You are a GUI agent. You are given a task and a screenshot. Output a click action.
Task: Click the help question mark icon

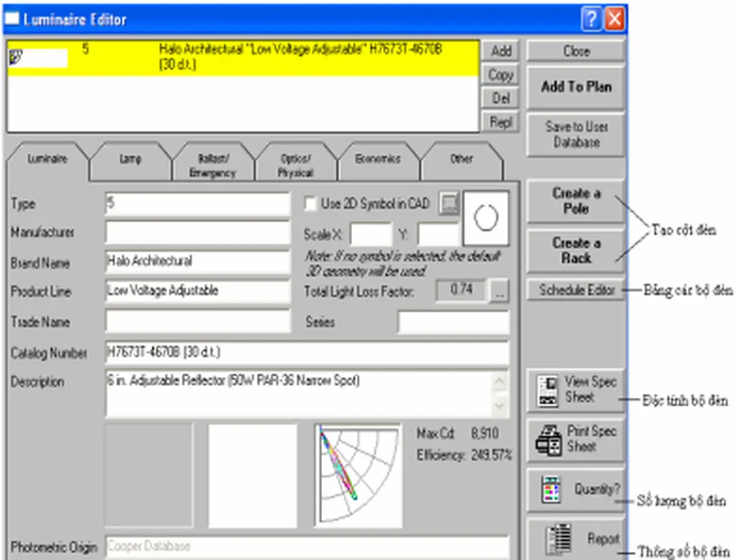pyautogui.click(x=591, y=19)
